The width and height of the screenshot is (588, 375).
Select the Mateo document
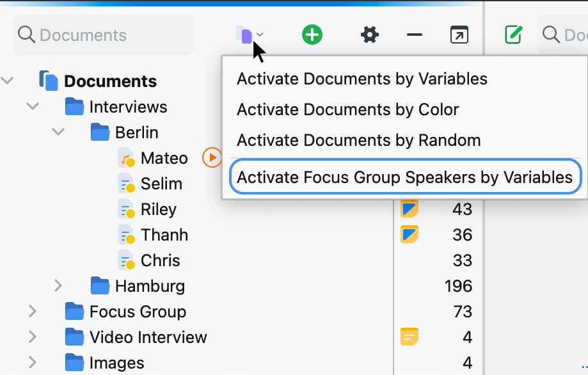(x=164, y=158)
